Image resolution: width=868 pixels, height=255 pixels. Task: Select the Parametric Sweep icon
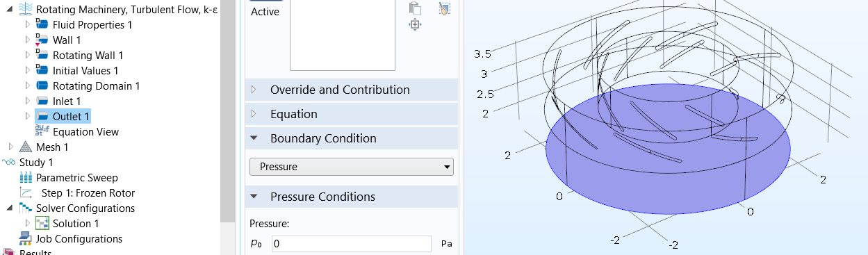[x=26, y=178]
